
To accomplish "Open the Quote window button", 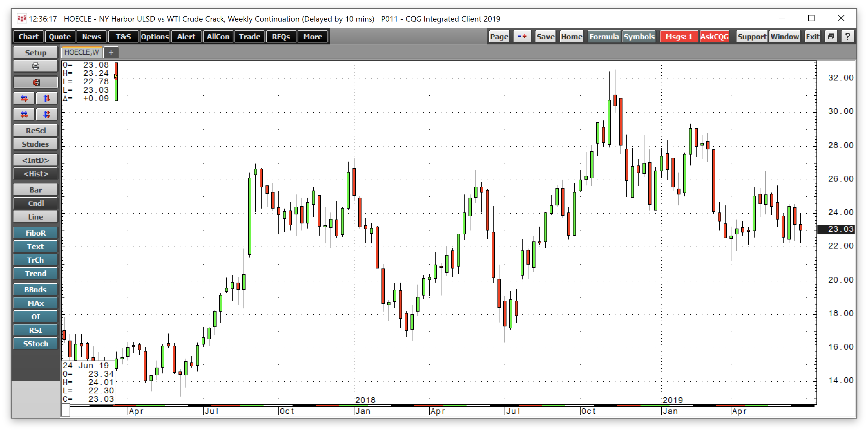I will click(x=60, y=36).
